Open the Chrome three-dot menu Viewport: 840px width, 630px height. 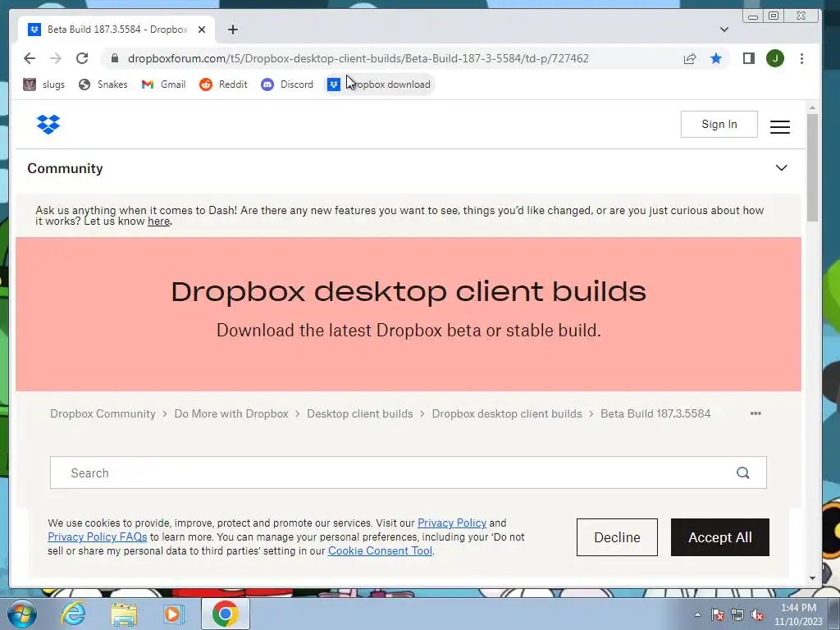tap(801, 58)
